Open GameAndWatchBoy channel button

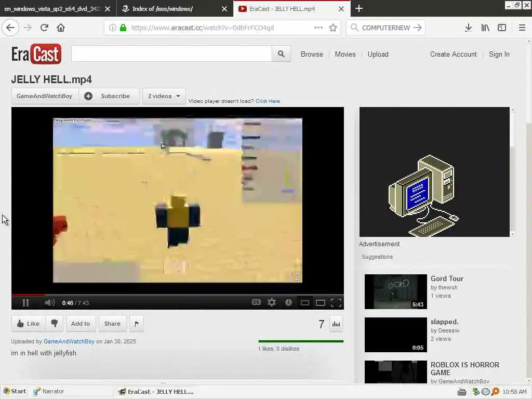coord(45,96)
